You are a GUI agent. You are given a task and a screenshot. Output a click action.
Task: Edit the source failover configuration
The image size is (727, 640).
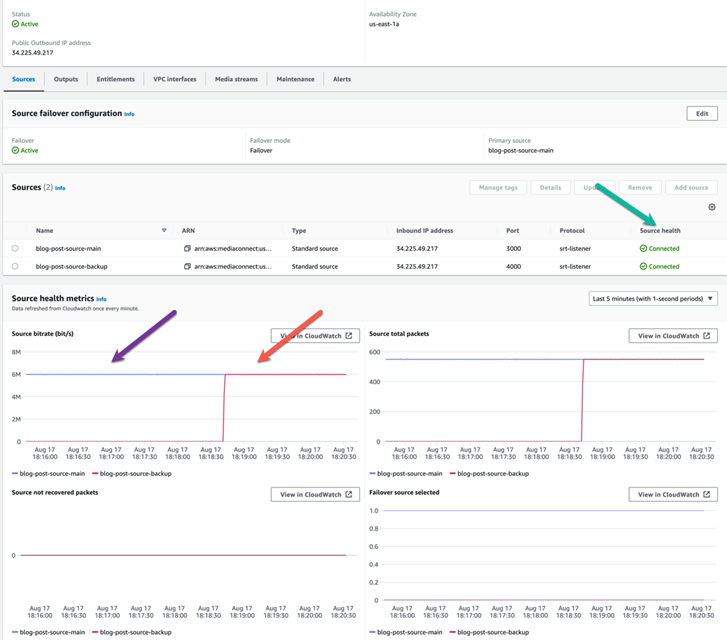point(702,114)
